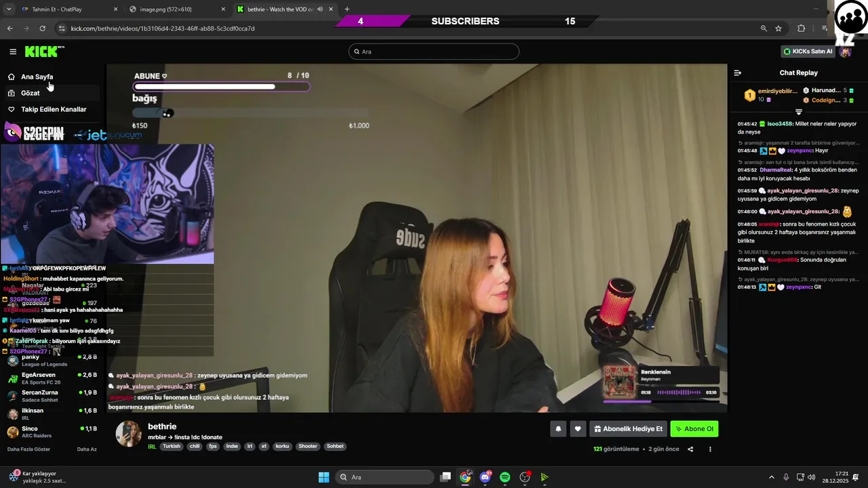Expand the chat leaderboard with the down chevron
868x488 pixels.
pyautogui.click(x=798, y=112)
